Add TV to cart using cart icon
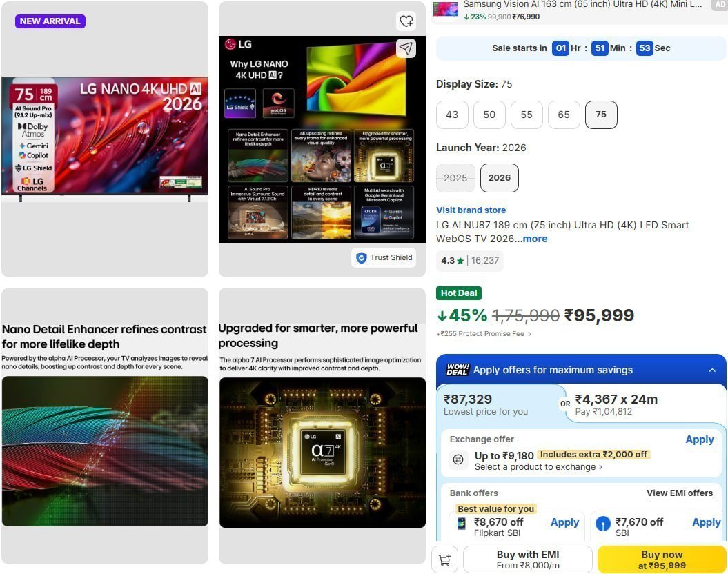728x574 pixels. coord(445,560)
